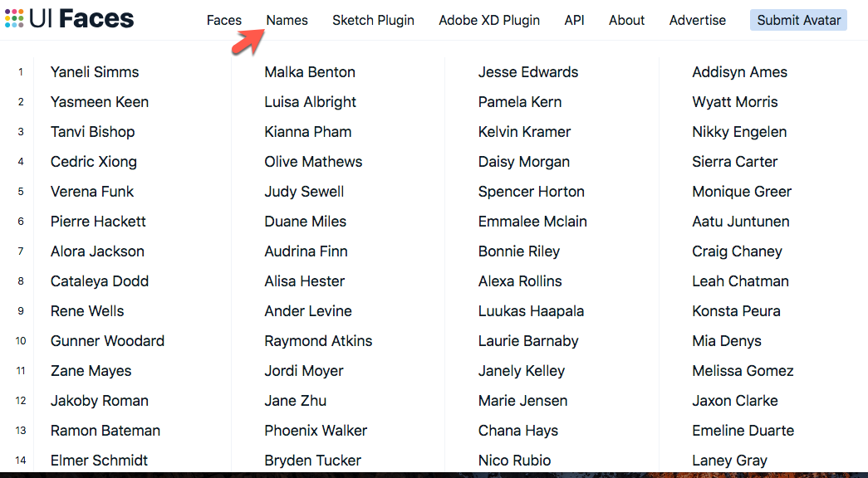Click on the name Spencer Horton
The height and width of the screenshot is (478, 868).
point(532,192)
